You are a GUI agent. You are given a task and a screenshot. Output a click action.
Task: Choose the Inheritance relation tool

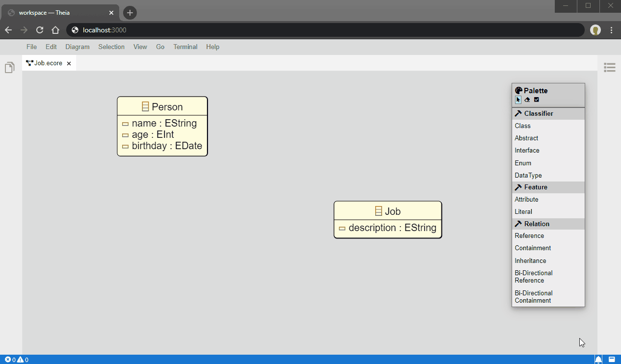[530, 260]
